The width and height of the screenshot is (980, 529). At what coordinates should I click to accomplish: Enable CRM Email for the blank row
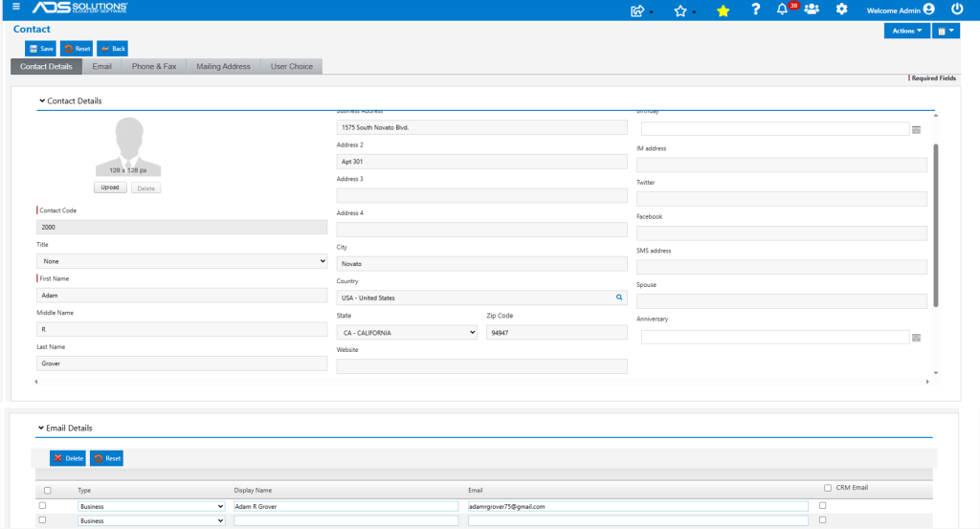(822, 519)
